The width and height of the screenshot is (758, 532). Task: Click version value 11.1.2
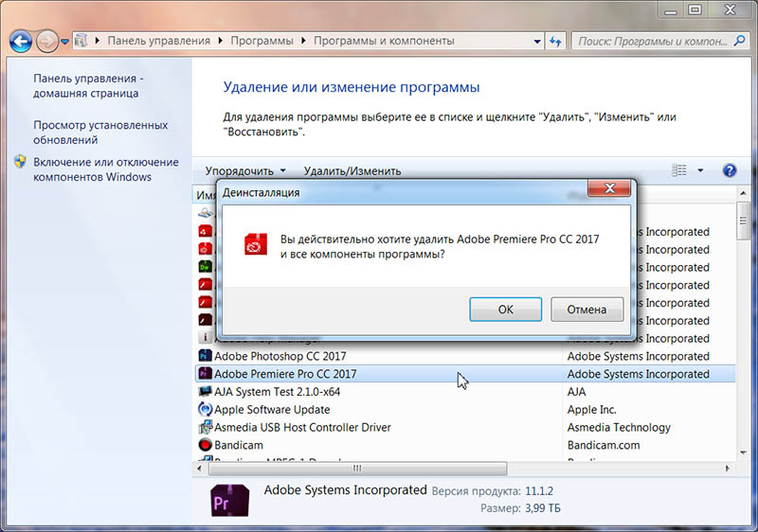(539, 491)
